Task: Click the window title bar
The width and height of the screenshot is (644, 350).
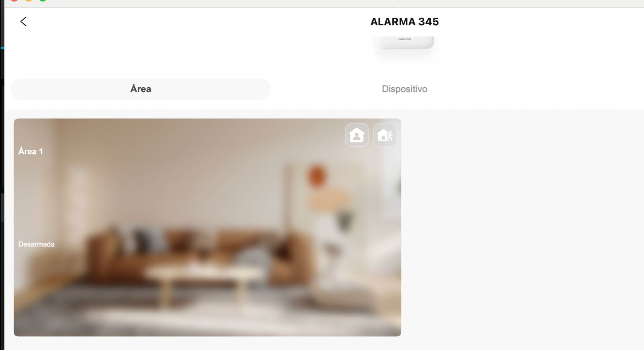Action: (322, 3)
